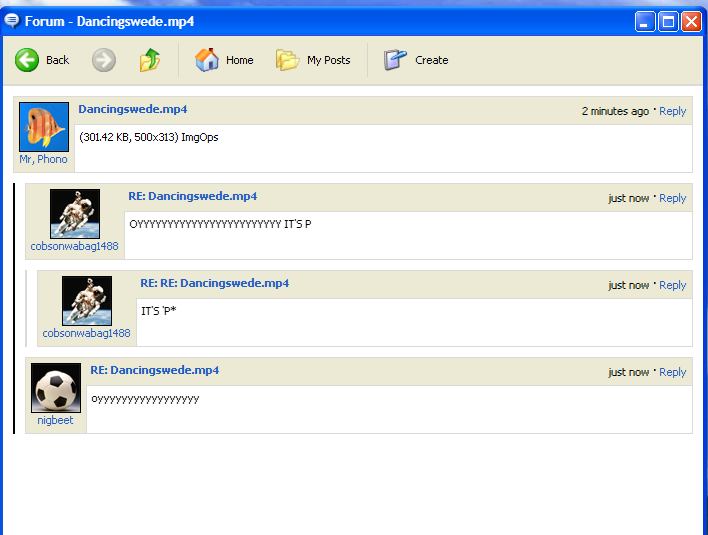Viewport: 708px width, 535px height.
Task: Open the My Posts folder icon
Action: tap(288, 60)
